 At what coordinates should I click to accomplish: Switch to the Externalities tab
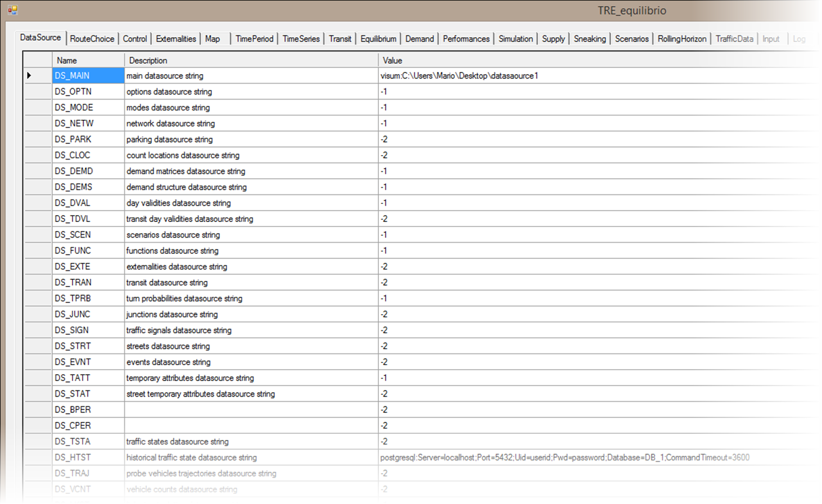pos(176,39)
